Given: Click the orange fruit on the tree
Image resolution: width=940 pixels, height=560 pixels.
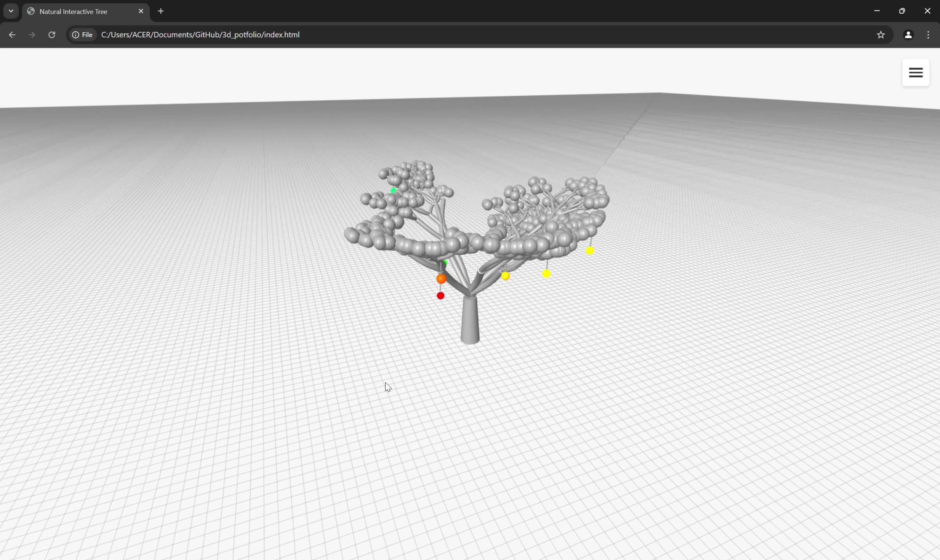Looking at the screenshot, I should coord(441,278).
